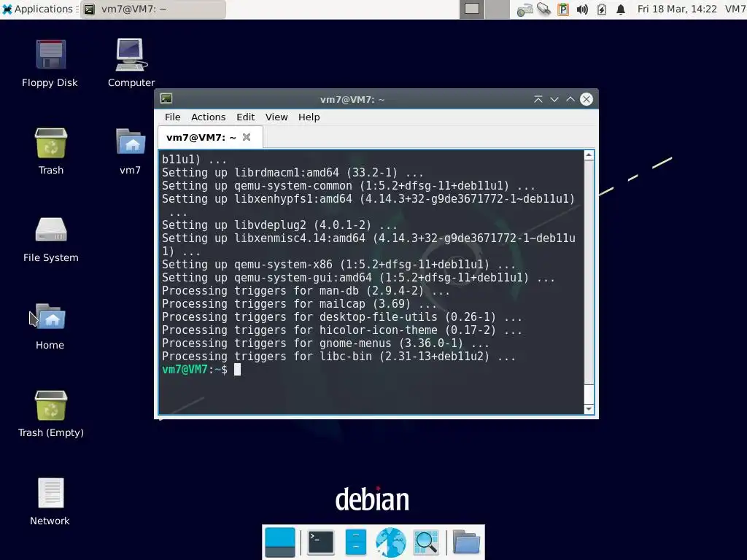Viewport: 747px width, 560px height.
Task: Click the volume speaker icon in the panel
Action: pos(582,9)
